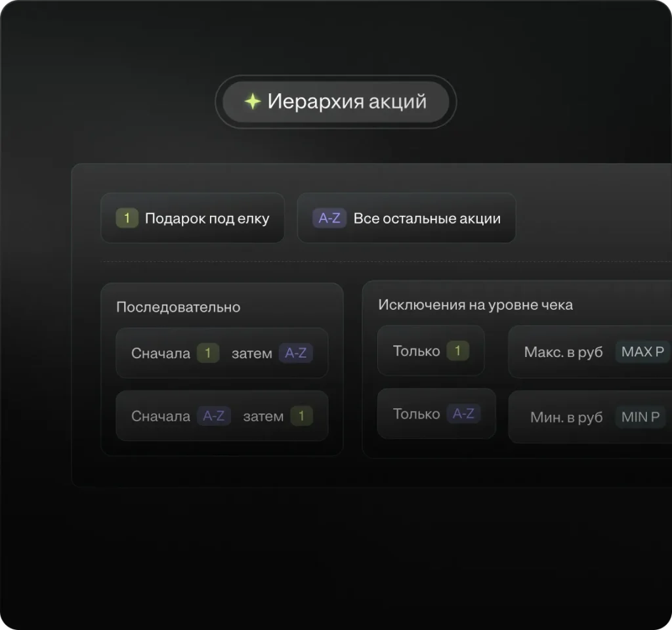Select the Макс. в руб label
The width and height of the screenshot is (672, 630).
(563, 352)
